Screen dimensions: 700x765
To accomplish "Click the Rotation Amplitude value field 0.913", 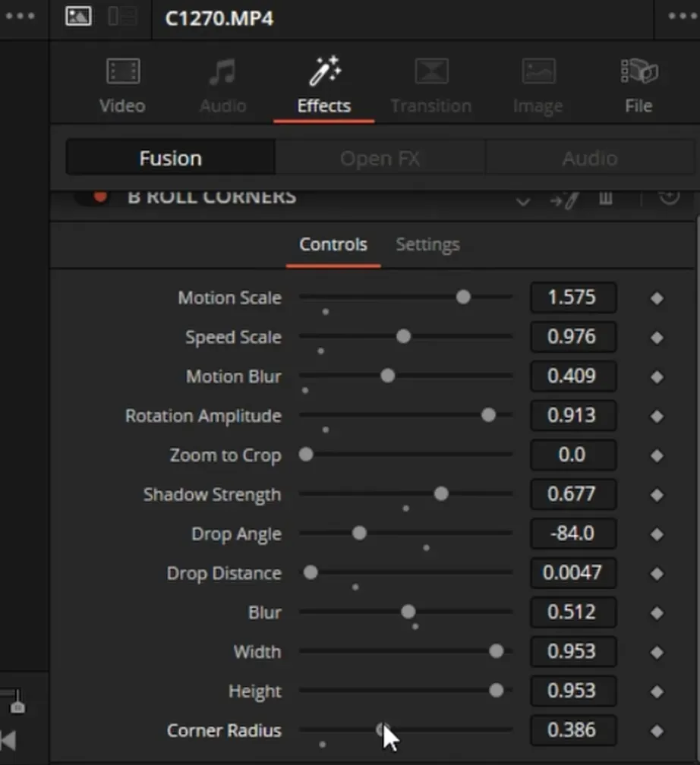I will pyautogui.click(x=572, y=415).
